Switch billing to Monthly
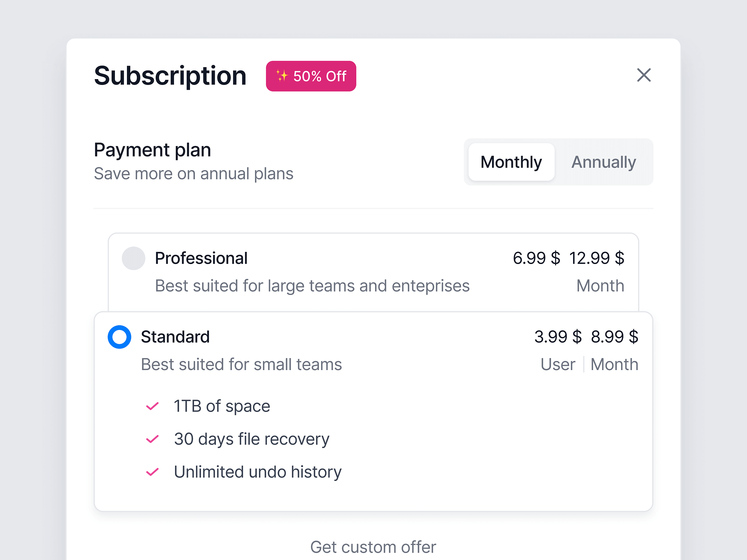 click(511, 162)
